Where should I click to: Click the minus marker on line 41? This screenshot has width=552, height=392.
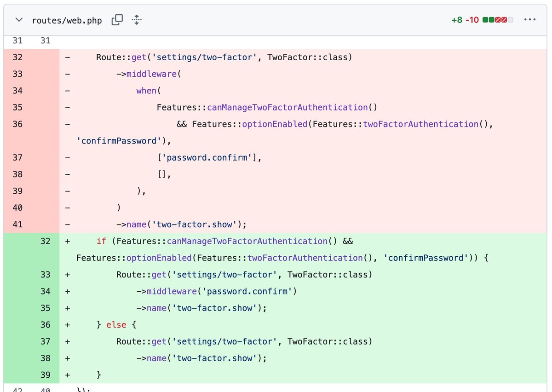click(67, 224)
